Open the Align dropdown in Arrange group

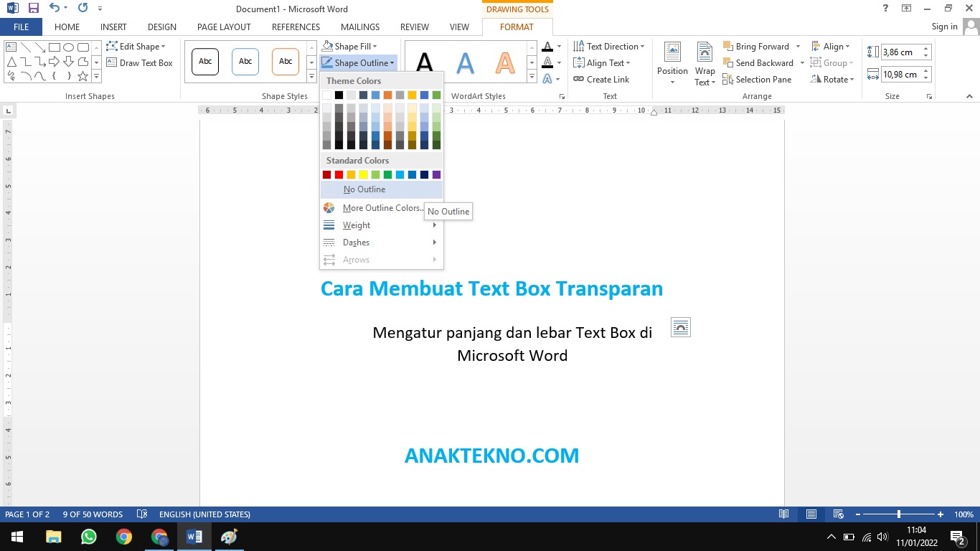[831, 47]
